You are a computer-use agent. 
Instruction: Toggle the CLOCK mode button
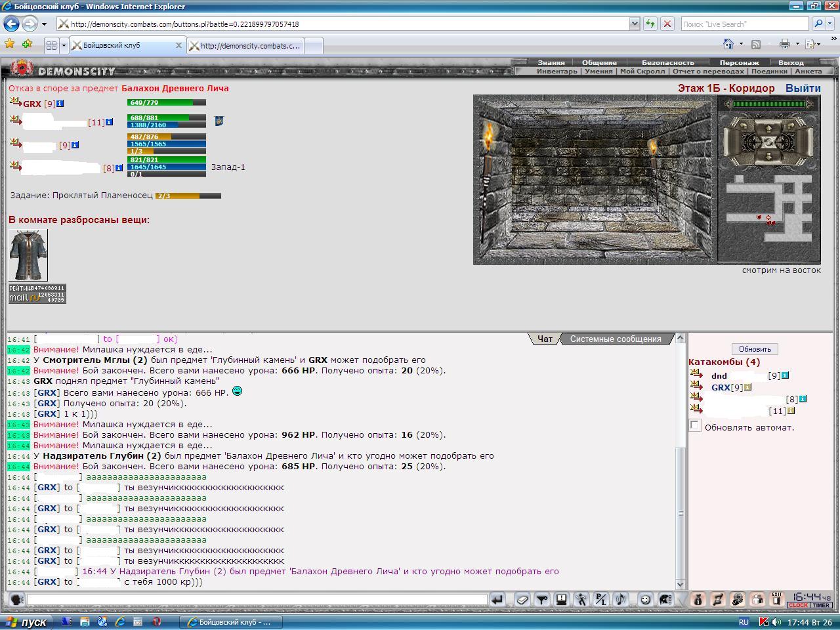[x=799, y=605]
